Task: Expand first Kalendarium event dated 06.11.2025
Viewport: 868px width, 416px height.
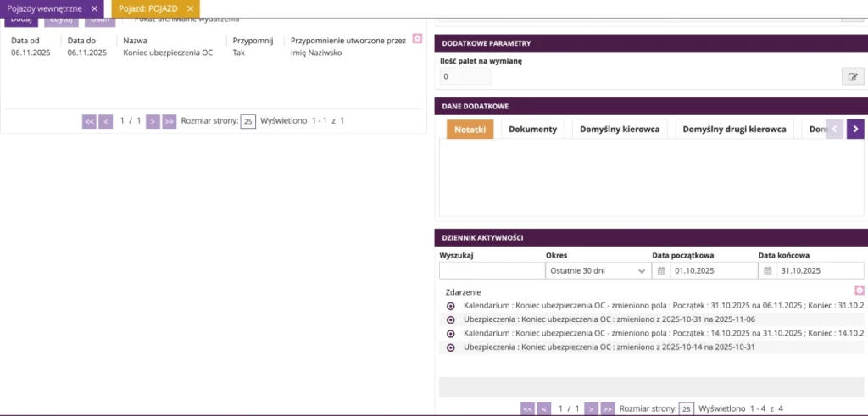Action: pos(451,306)
